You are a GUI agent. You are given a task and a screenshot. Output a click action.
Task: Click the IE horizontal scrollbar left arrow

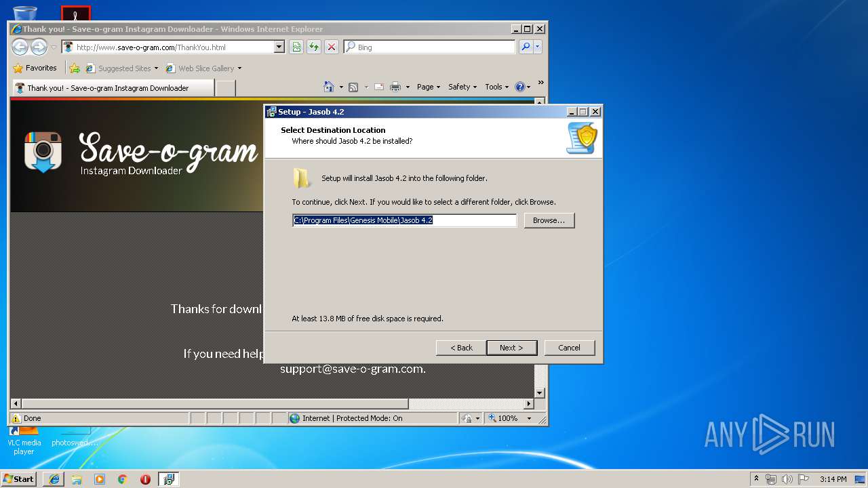(x=16, y=404)
